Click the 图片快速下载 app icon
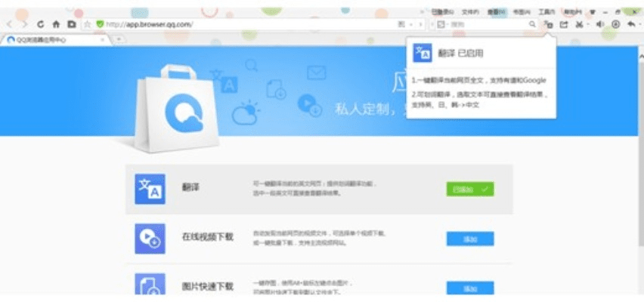The image size is (644, 302). point(150,284)
